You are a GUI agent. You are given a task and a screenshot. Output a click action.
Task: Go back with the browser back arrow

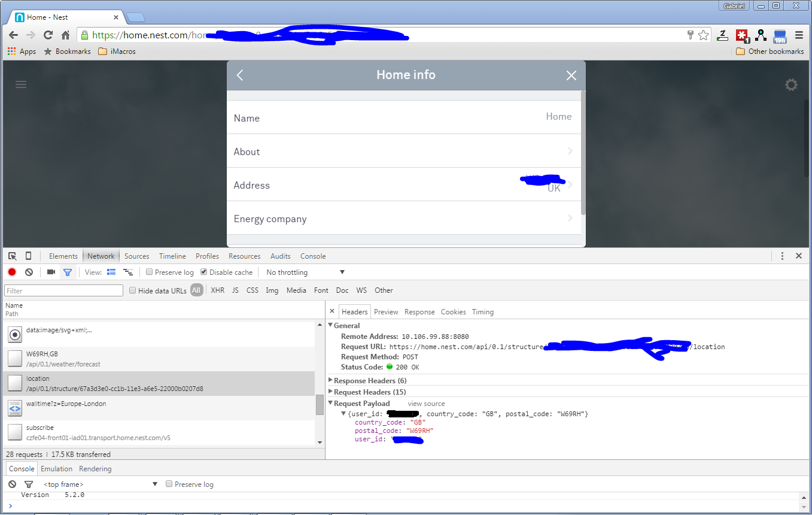point(13,35)
